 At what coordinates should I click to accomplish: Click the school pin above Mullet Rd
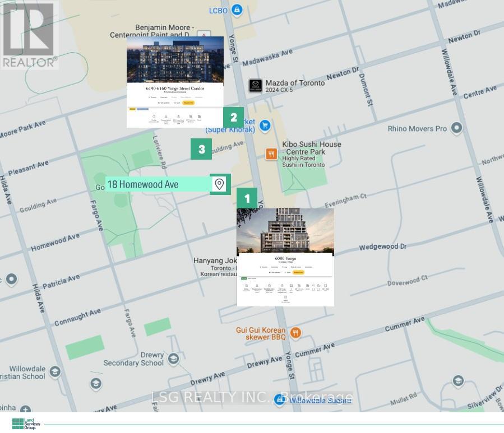[x=458, y=381]
